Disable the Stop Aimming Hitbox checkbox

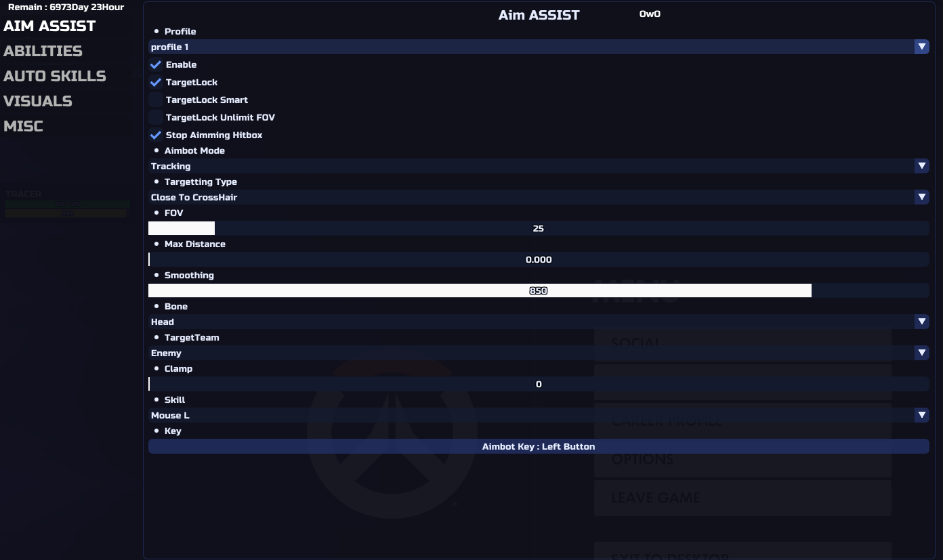(156, 135)
